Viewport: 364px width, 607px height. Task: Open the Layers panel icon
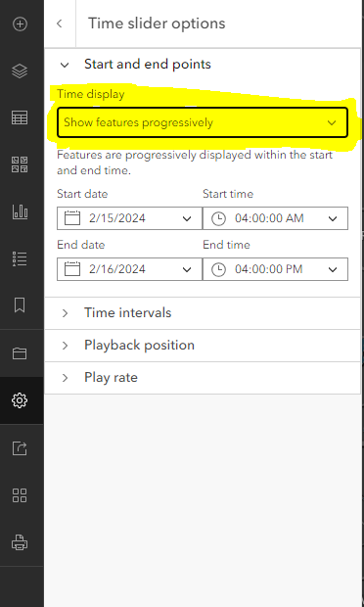pyautogui.click(x=20, y=71)
